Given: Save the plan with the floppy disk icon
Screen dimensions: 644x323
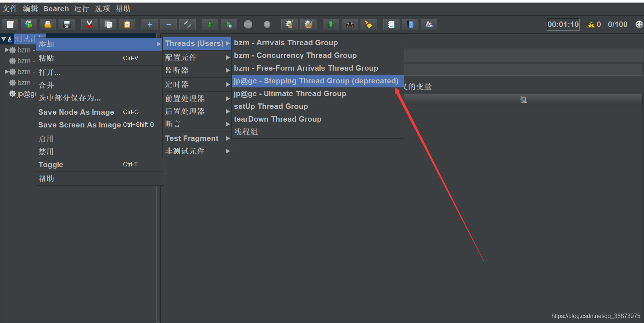Looking at the screenshot, I should coord(67,24).
